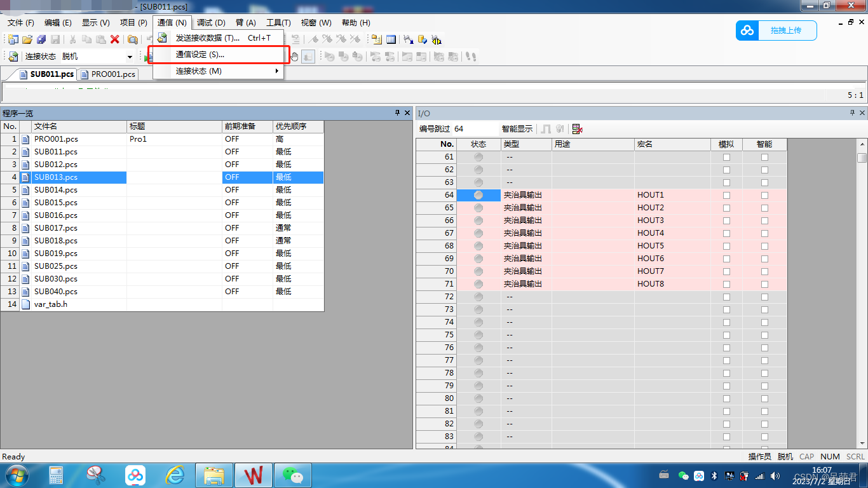
Task: Enable the 模拟 checkbox for HOUT1 on row 64
Action: click(726, 195)
